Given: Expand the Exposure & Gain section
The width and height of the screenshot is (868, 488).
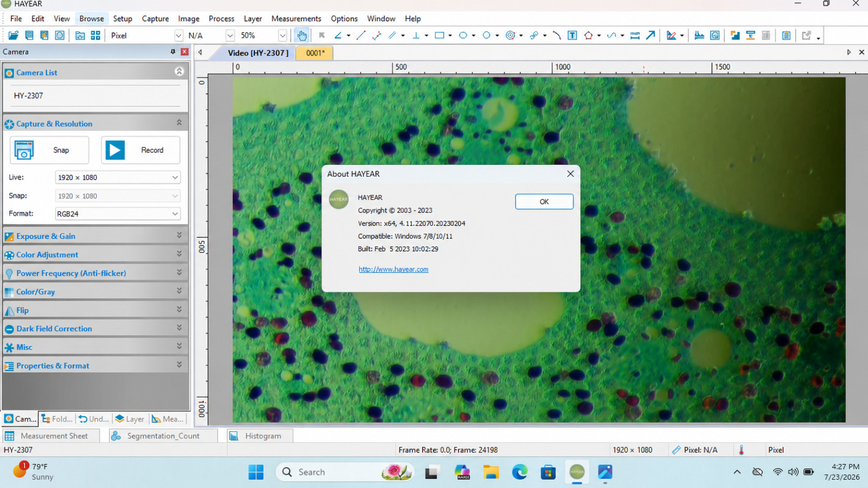Looking at the screenshot, I should coord(95,236).
